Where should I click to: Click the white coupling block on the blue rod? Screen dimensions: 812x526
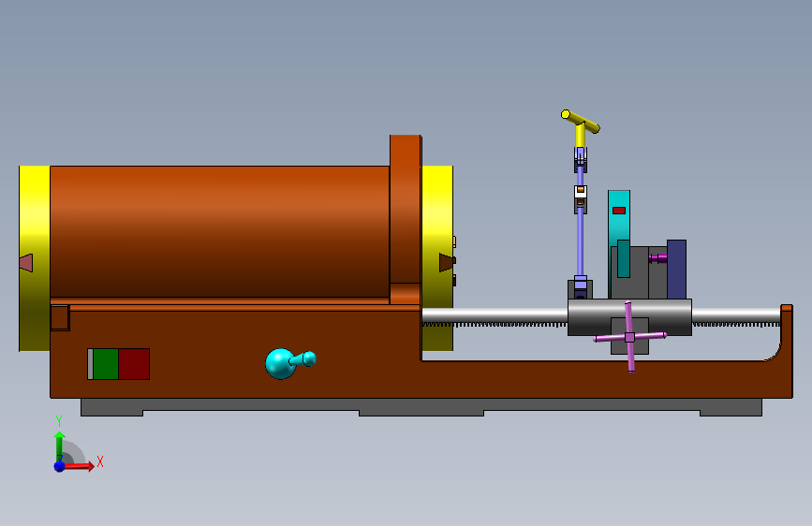click(581, 192)
